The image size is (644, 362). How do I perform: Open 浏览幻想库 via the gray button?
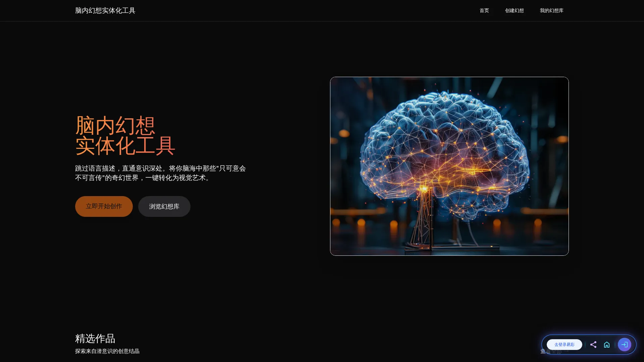point(164,206)
